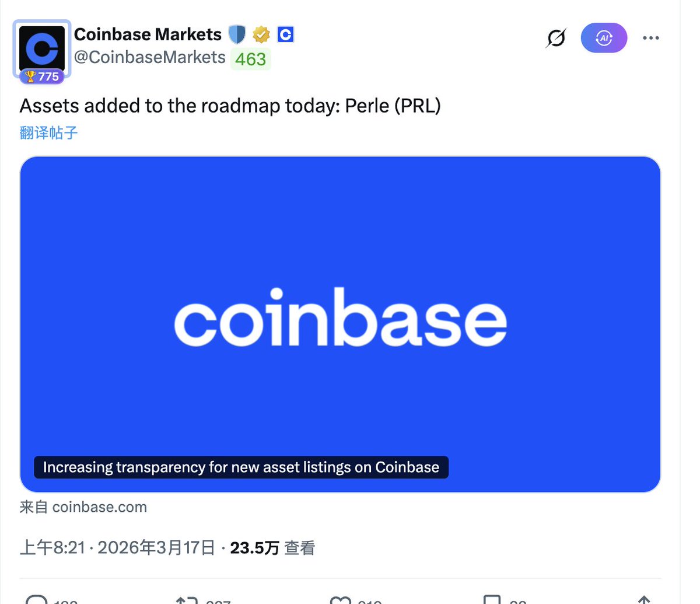Click the repost arrows icon
Viewport: 700px width, 604px height.
tap(187, 600)
